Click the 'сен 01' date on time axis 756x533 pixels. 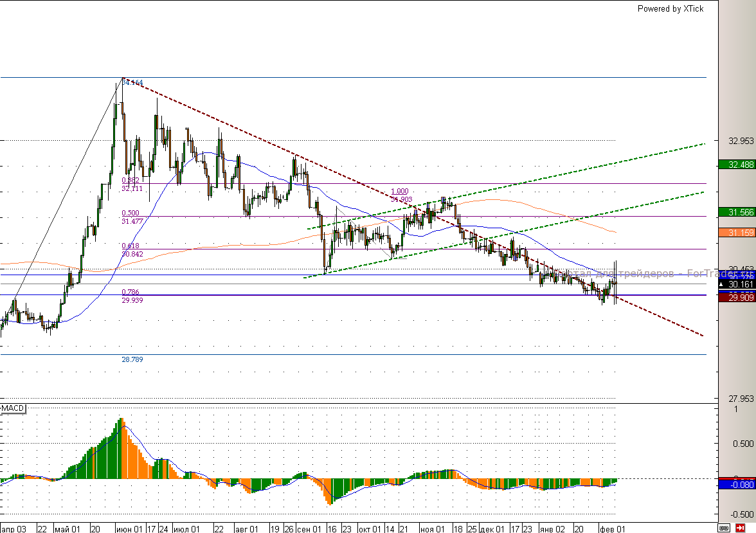[x=309, y=528]
